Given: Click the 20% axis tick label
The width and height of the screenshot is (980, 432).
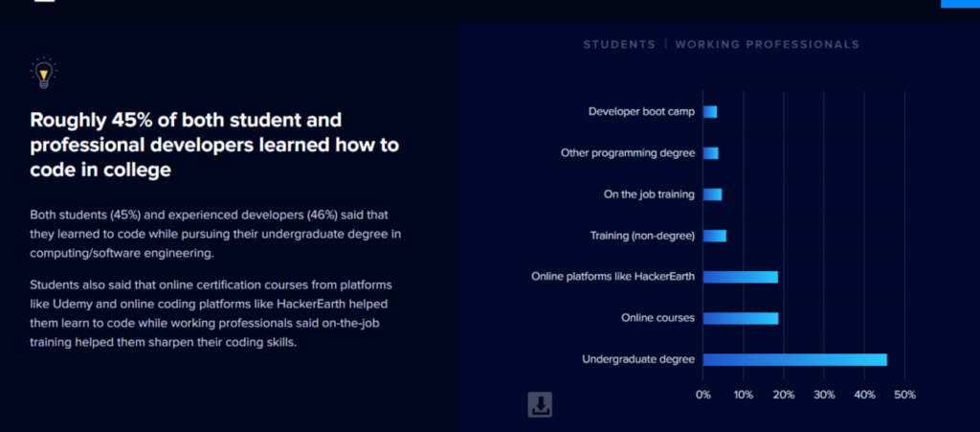Looking at the screenshot, I should pyautogui.click(x=784, y=395).
